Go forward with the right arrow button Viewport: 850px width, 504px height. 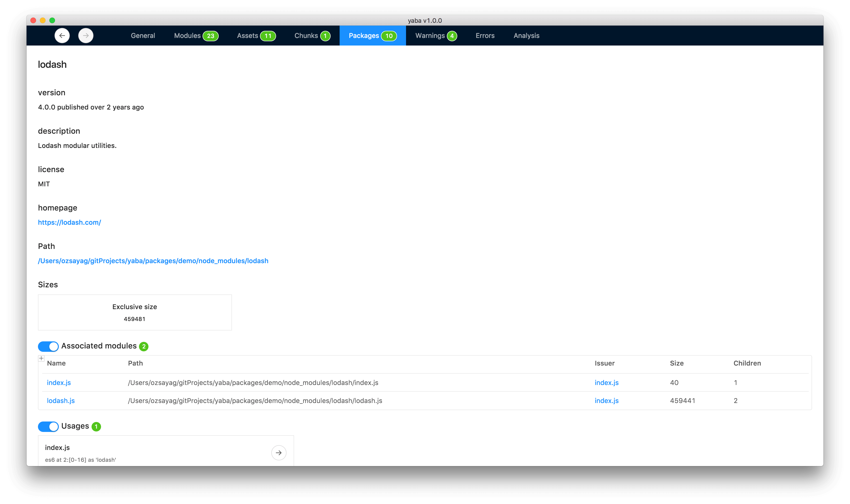point(86,36)
